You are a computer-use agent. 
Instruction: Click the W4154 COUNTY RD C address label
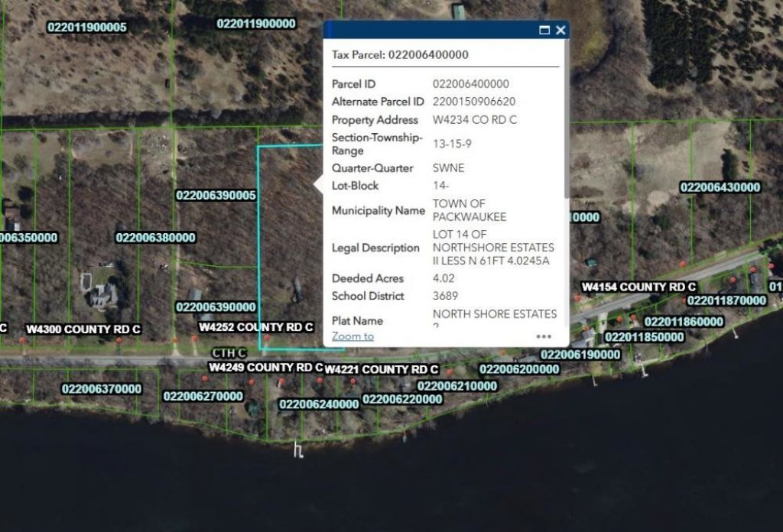tap(638, 287)
